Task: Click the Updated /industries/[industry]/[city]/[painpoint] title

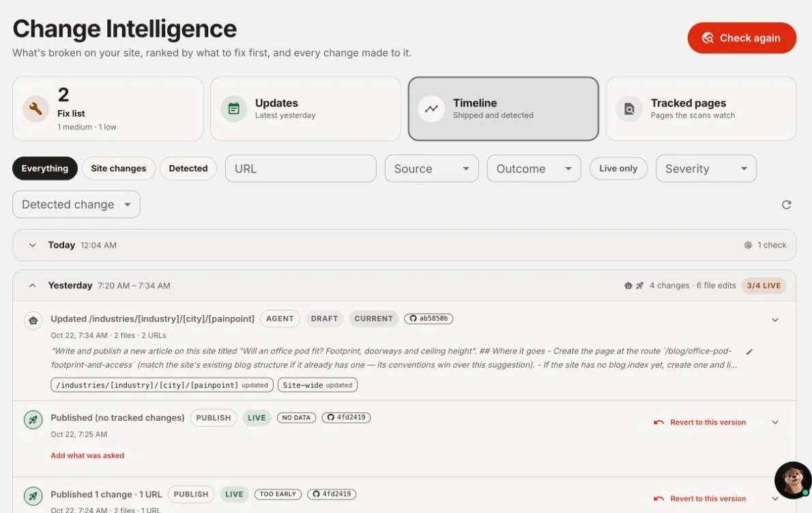Action: pyautogui.click(x=152, y=319)
